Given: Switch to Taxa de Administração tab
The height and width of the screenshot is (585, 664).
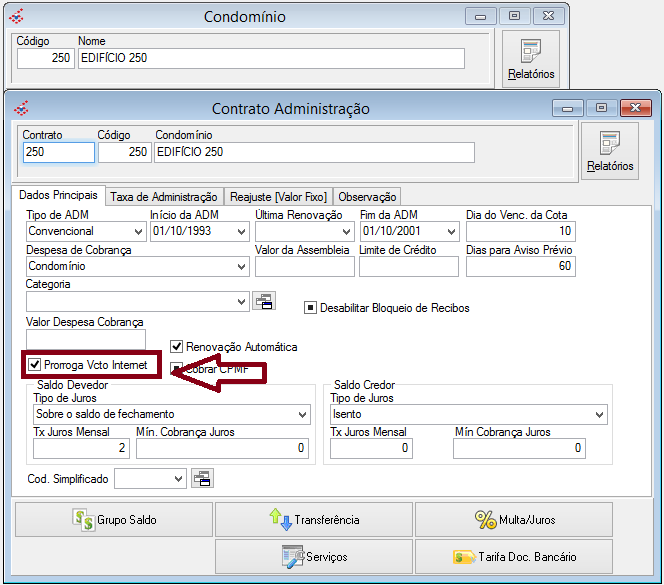Looking at the screenshot, I should [x=163, y=197].
